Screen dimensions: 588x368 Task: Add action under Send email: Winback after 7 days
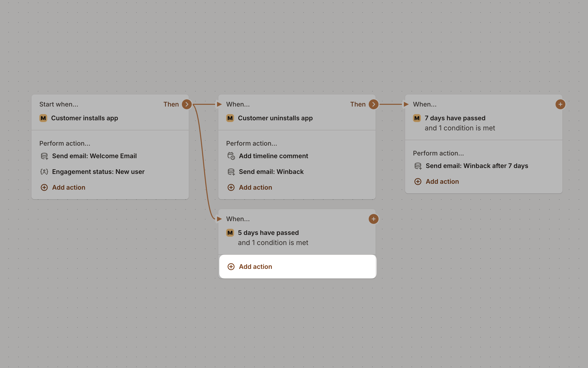(437, 182)
